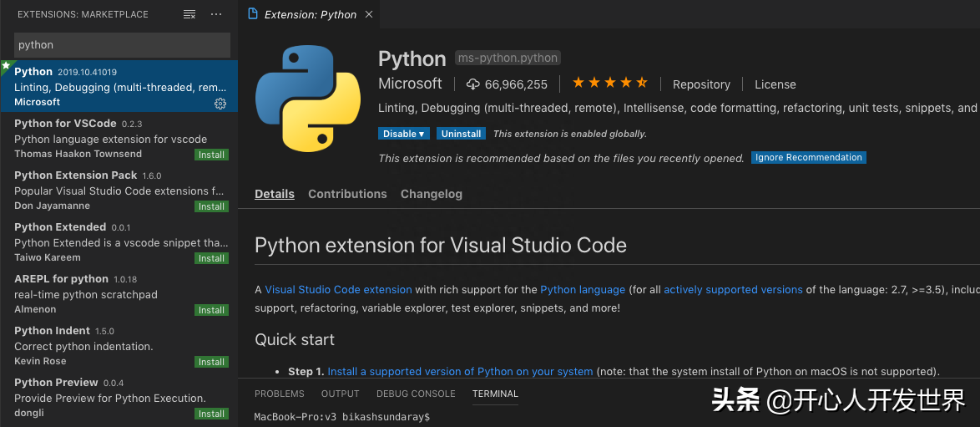Open the Extensions more actions ellipsis
980x427 pixels.
[216, 13]
